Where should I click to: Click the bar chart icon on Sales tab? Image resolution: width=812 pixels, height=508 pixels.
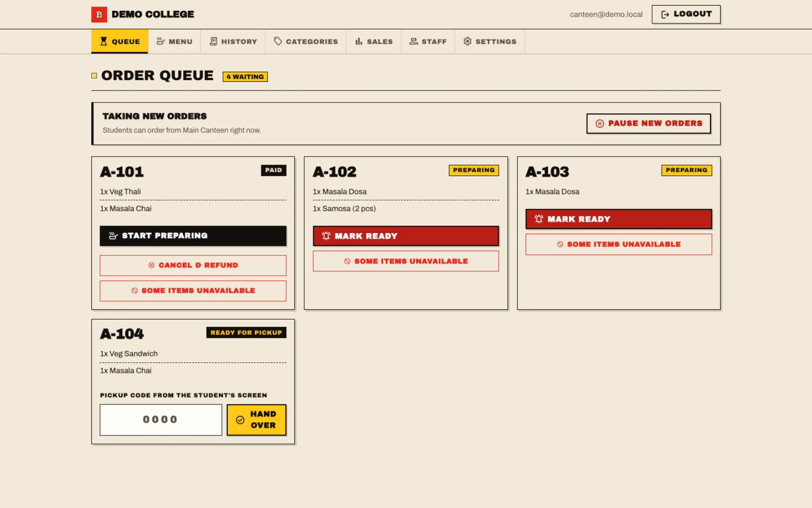[x=359, y=41]
